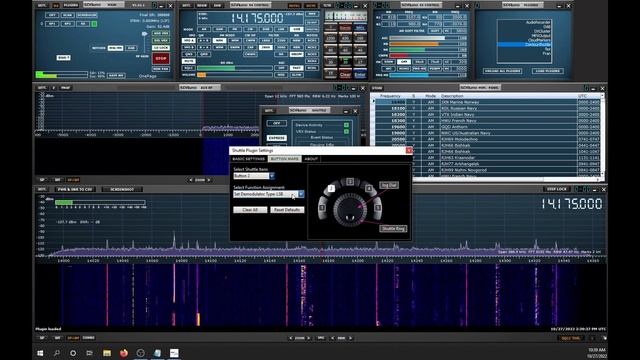Click the Shuttle Ring label in diagram

tap(393, 229)
